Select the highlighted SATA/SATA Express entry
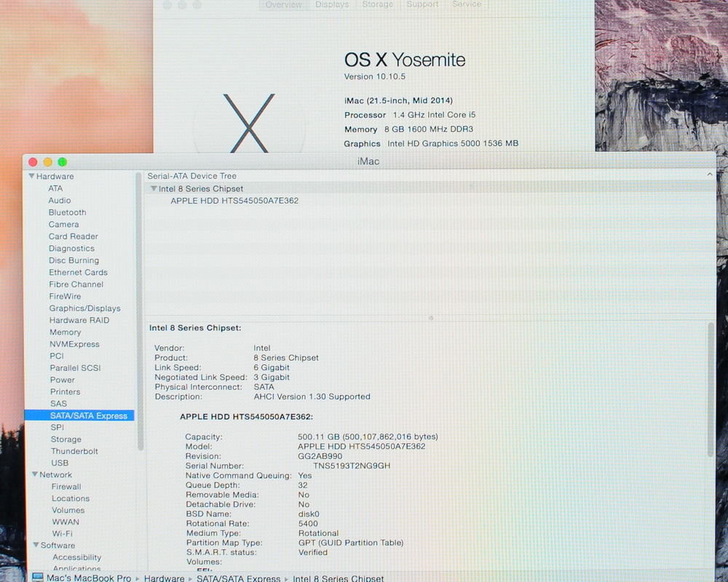 [x=79, y=415]
